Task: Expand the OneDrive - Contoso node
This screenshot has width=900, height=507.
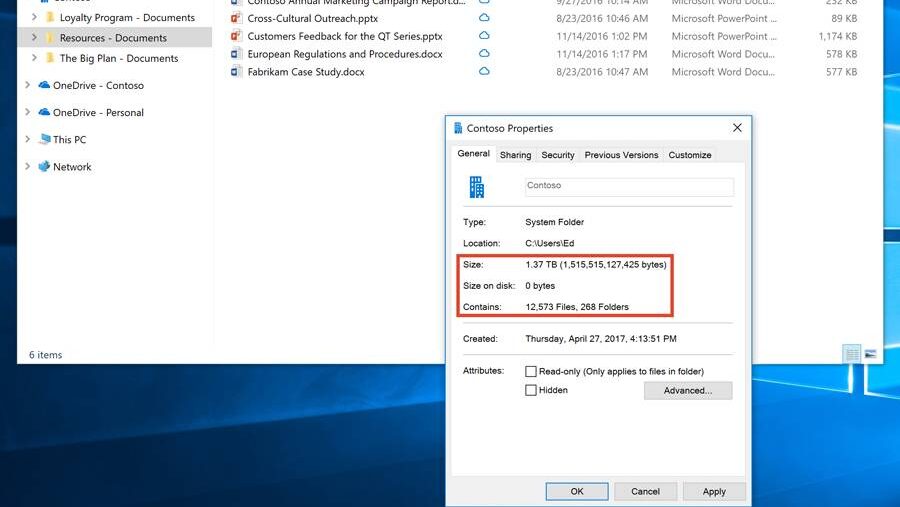Action: pyautogui.click(x=28, y=85)
